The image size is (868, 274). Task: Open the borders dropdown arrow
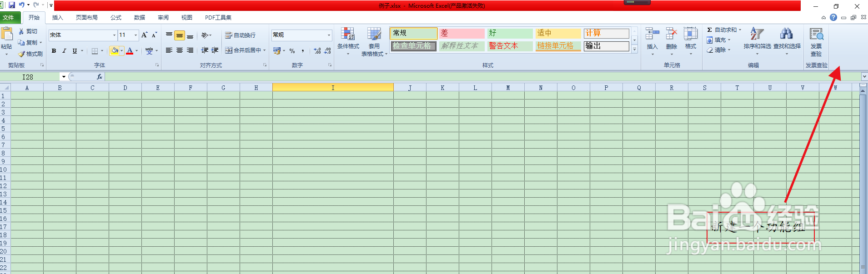point(102,51)
